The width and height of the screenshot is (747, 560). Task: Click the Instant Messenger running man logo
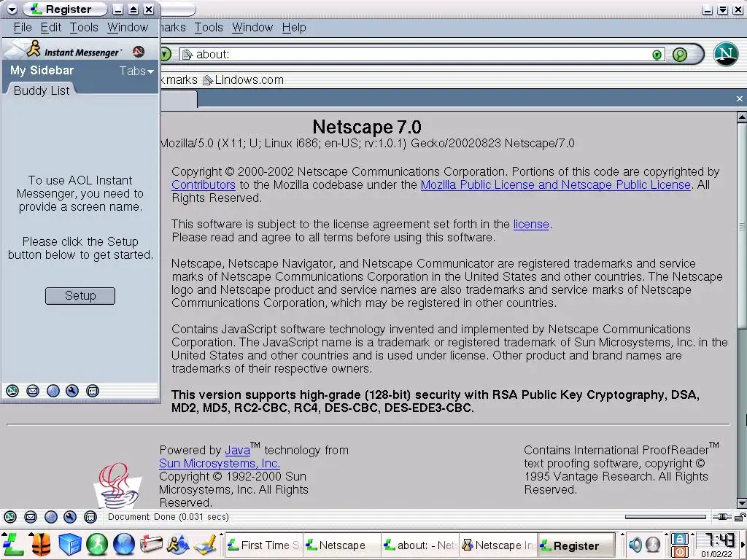pyautogui.click(x=34, y=48)
